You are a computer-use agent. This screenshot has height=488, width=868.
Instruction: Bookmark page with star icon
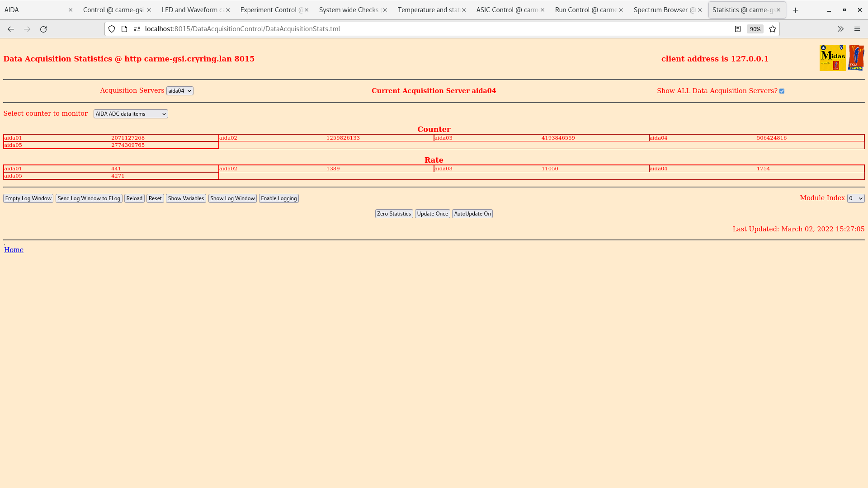[x=773, y=29]
